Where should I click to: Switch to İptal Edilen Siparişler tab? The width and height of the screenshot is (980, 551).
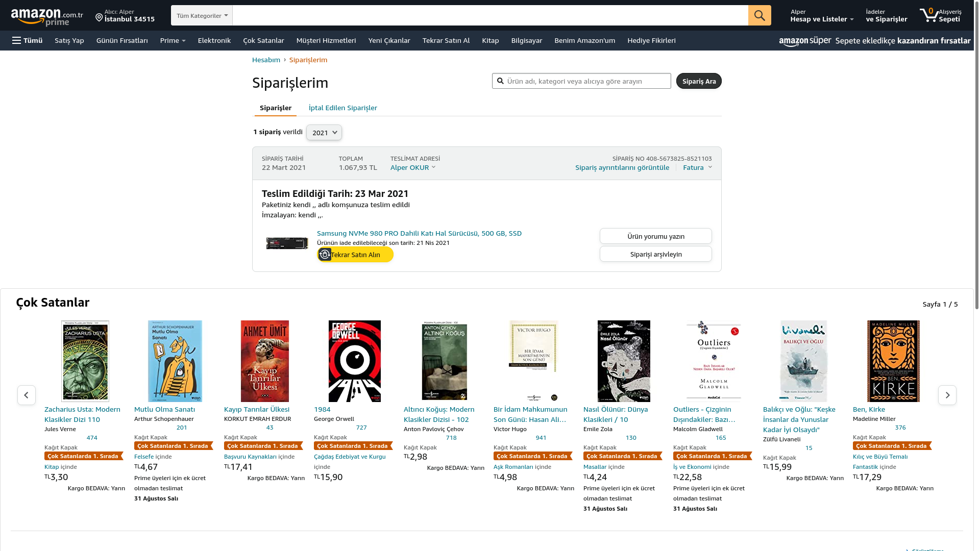343,108
